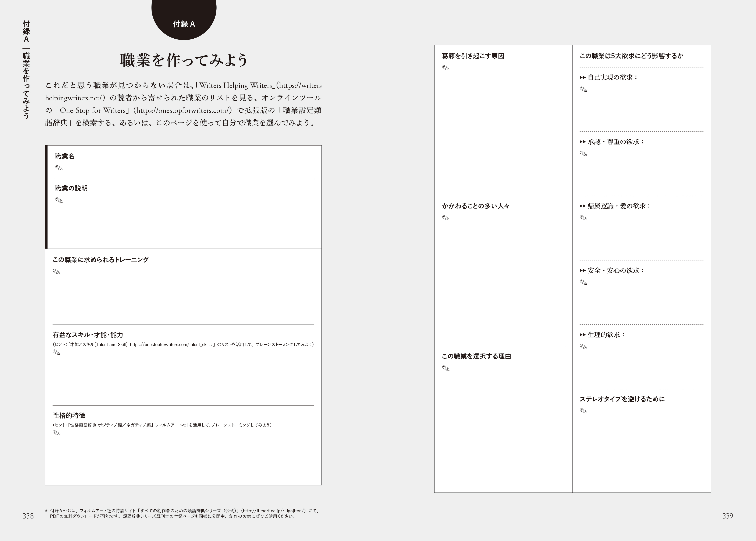This screenshot has width=756, height=541.
Task: Click pencil icon under この職業を選択する理由
Action: 446,368
